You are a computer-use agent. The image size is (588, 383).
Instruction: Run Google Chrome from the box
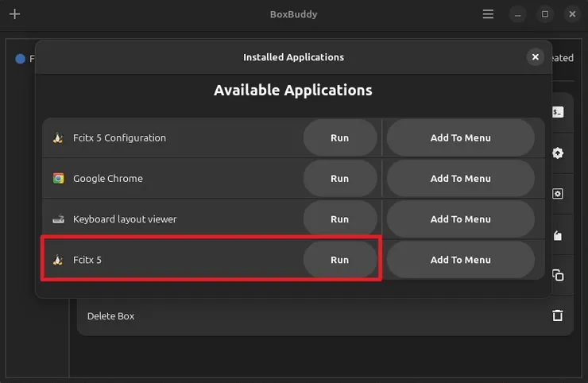(340, 179)
